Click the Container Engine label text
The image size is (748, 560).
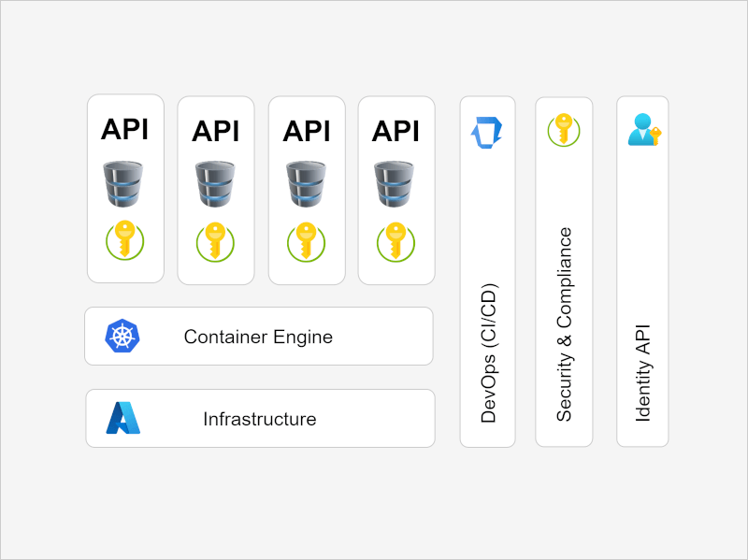point(258,337)
